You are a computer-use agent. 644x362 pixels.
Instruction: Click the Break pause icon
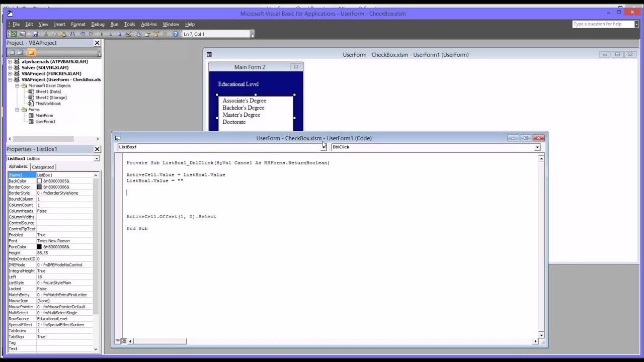(x=111, y=34)
